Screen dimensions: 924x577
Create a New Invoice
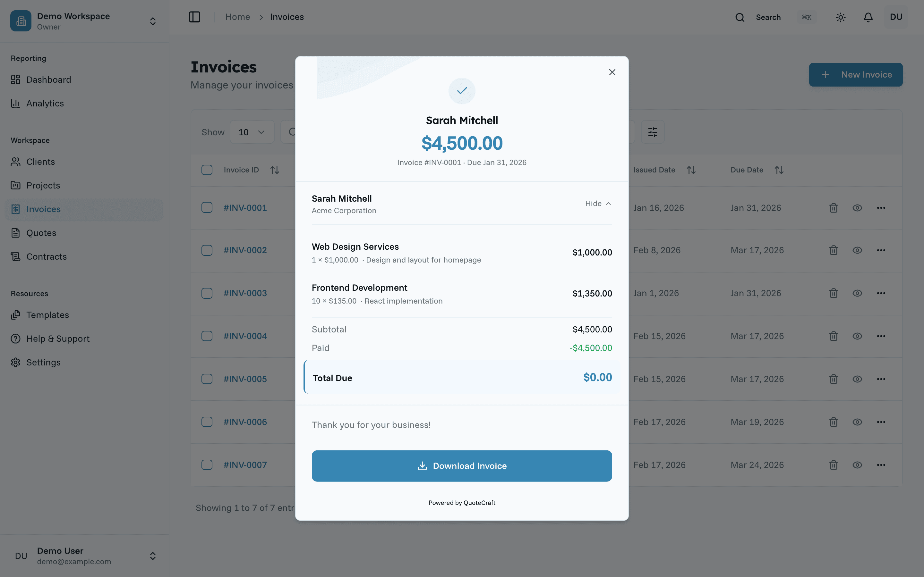pyautogui.click(x=855, y=74)
